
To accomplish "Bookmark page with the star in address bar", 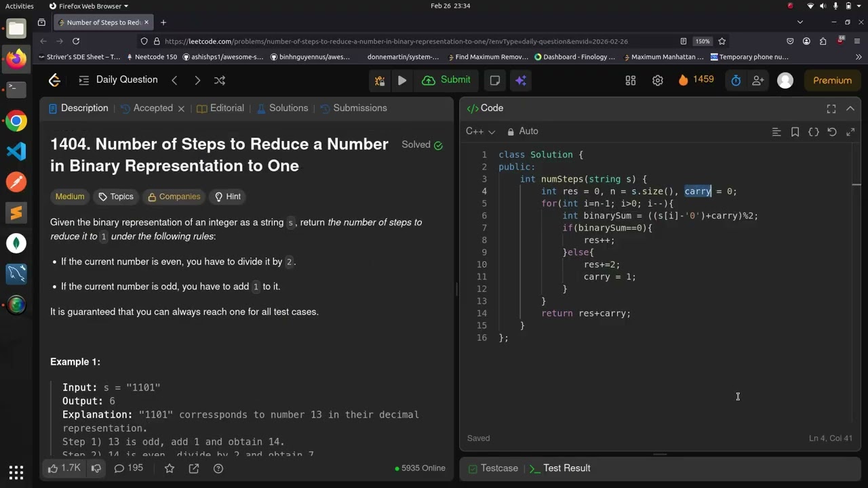I will (x=722, y=41).
